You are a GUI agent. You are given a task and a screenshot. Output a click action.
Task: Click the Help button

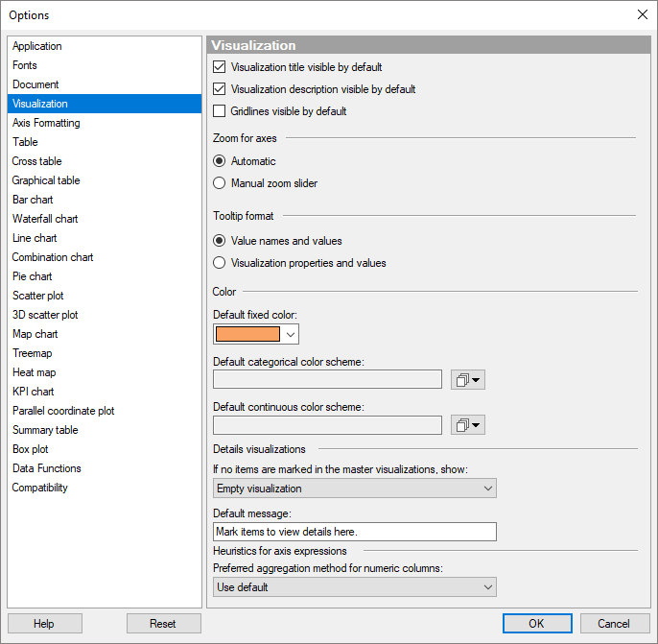(x=44, y=624)
